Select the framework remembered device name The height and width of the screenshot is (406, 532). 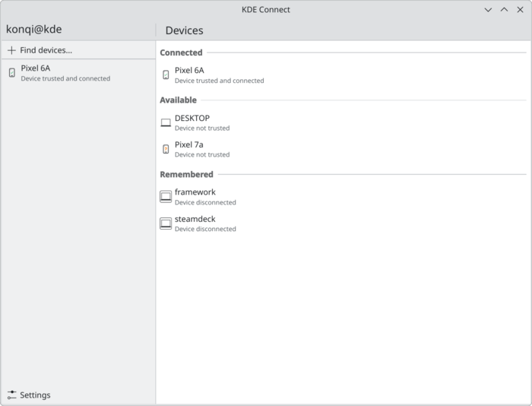195,192
